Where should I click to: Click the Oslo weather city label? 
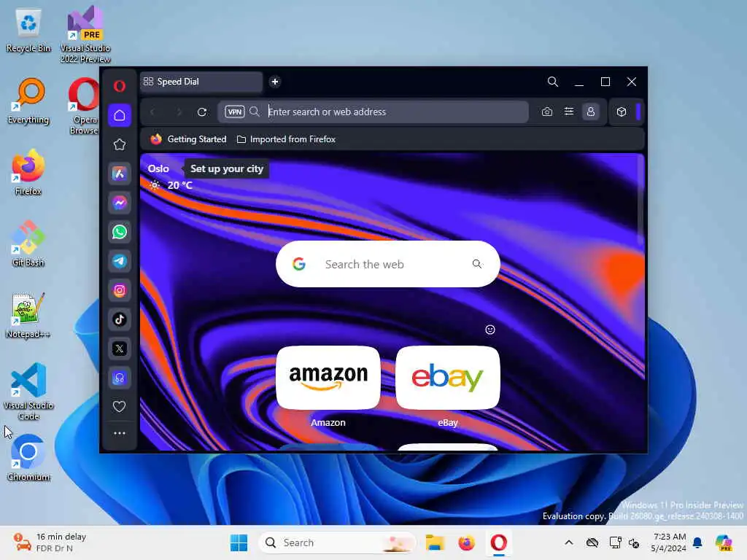(158, 168)
